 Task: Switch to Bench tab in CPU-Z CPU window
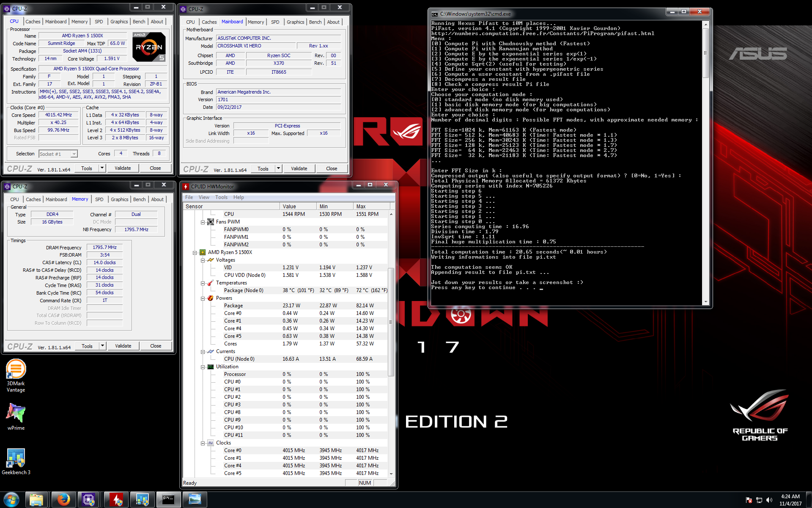[139, 22]
